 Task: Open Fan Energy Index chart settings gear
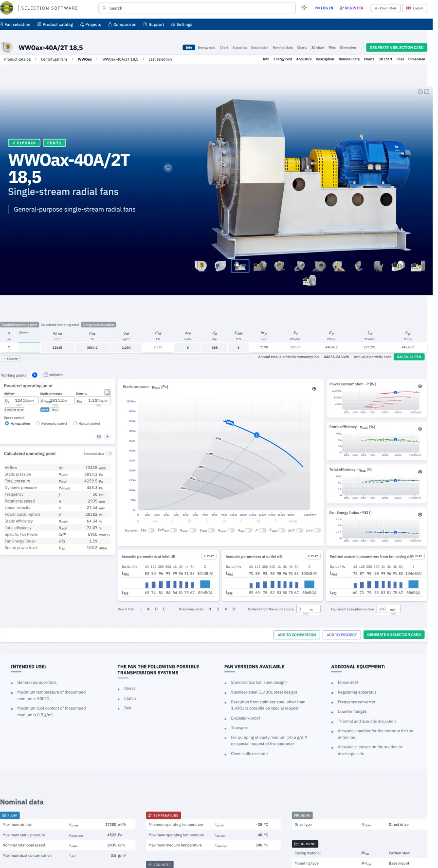[x=420, y=514]
